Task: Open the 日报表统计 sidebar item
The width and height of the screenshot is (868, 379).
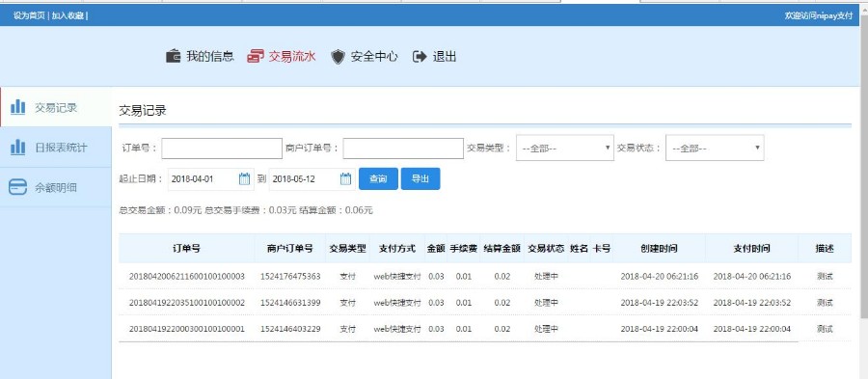Action: (55, 148)
